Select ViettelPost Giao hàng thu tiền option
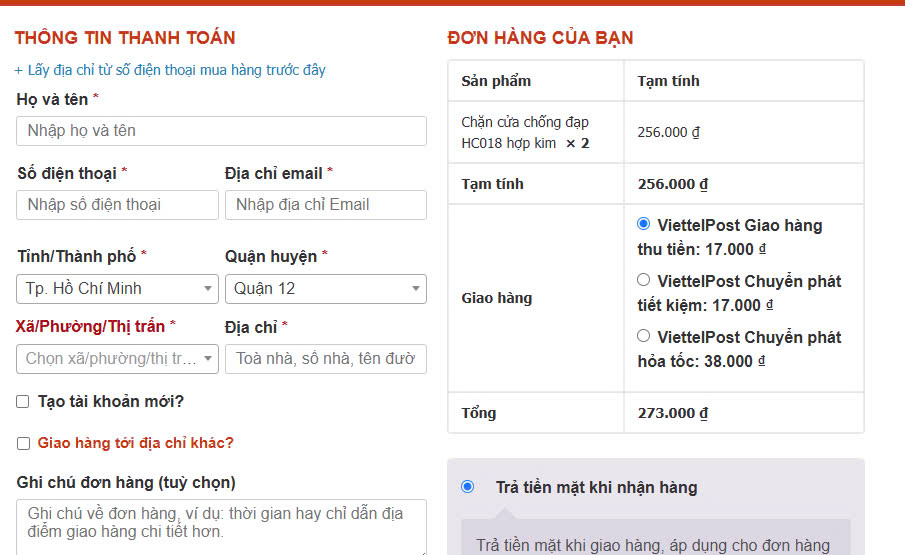 tap(644, 224)
